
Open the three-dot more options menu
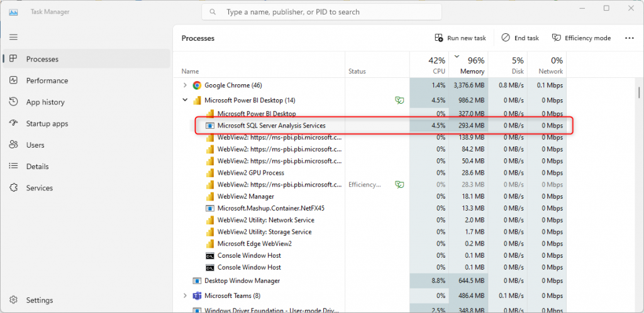point(629,38)
